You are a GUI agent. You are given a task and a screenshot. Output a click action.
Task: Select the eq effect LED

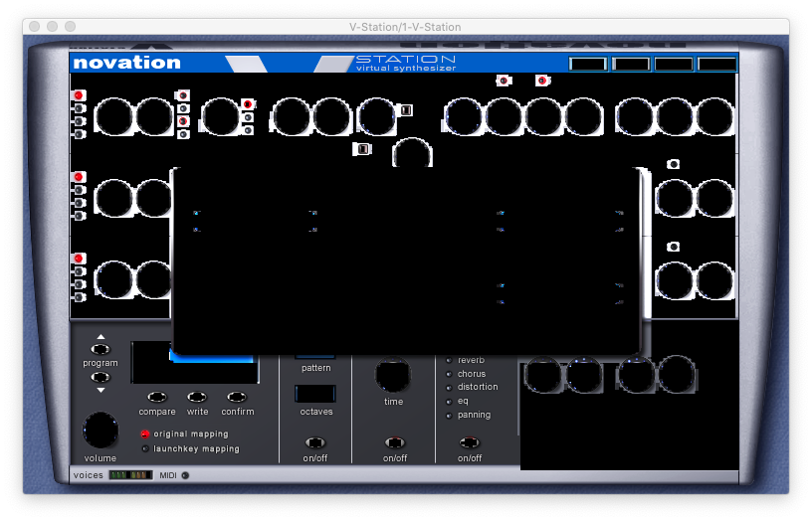tap(449, 402)
